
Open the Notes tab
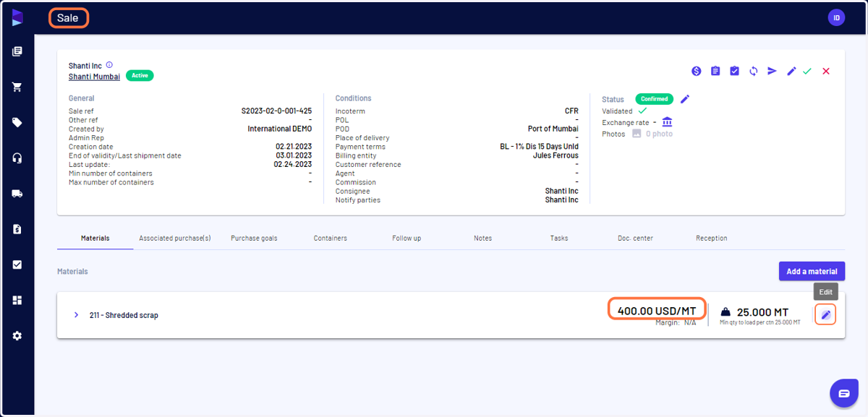coord(483,238)
